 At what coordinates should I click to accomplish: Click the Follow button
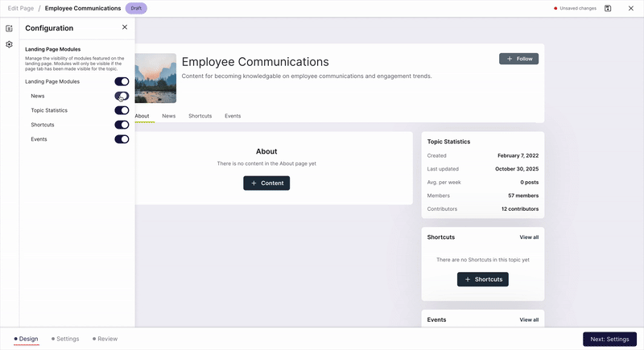pyautogui.click(x=518, y=59)
